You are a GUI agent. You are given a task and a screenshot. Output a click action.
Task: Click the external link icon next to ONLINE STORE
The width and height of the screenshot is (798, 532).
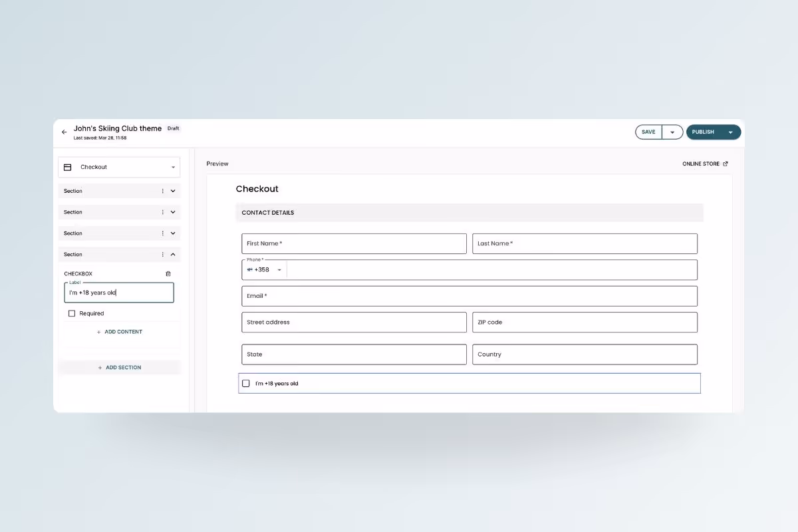click(x=726, y=164)
